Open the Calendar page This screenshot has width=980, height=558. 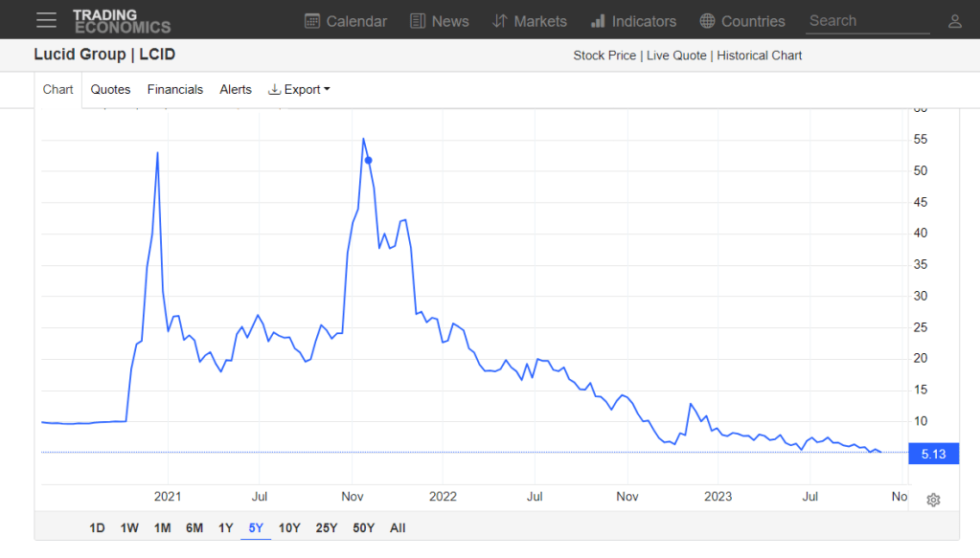pyautogui.click(x=346, y=21)
